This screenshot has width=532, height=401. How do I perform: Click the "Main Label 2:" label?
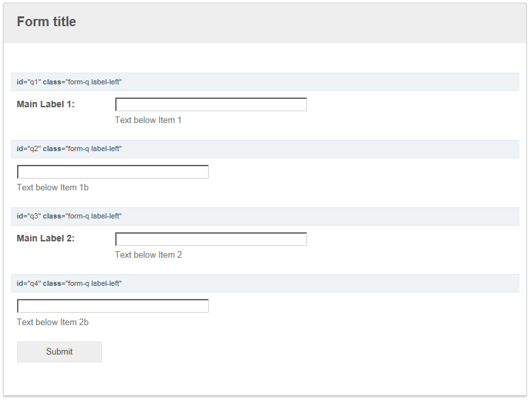pyautogui.click(x=46, y=238)
